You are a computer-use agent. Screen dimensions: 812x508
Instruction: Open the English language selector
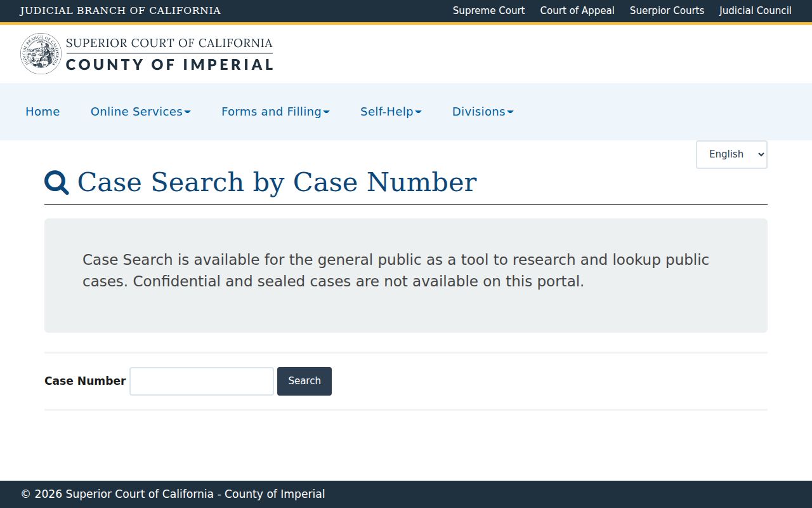coord(731,154)
